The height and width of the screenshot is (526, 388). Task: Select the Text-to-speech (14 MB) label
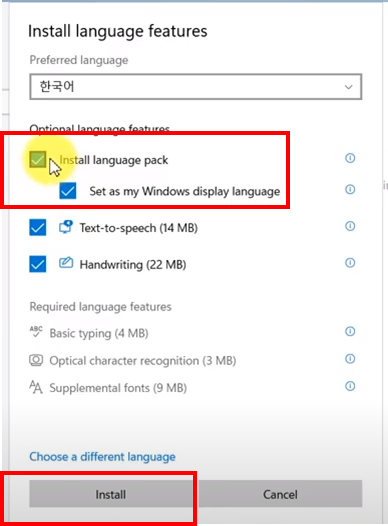pyautogui.click(x=138, y=228)
